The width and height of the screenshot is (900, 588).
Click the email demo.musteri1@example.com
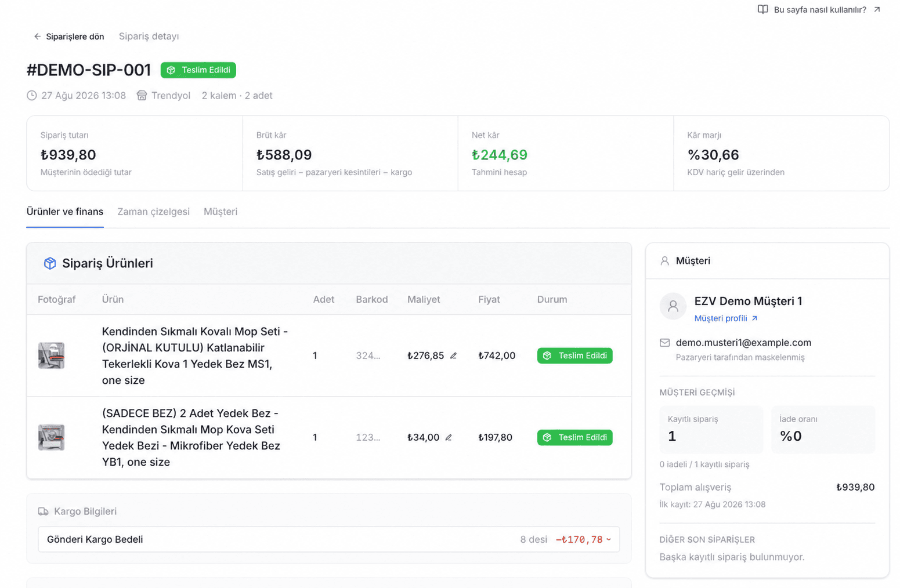point(743,343)
